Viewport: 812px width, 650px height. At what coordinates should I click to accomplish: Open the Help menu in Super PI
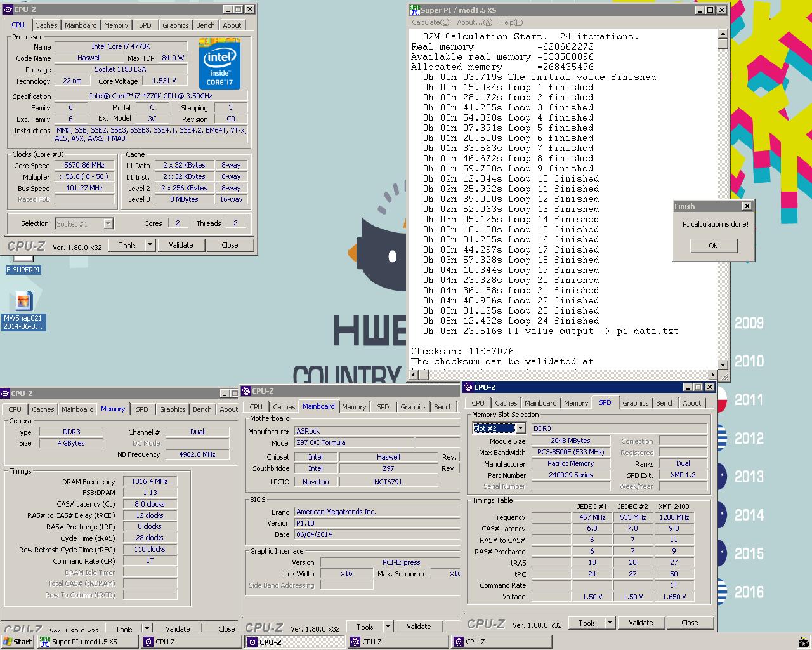[511, 22]
